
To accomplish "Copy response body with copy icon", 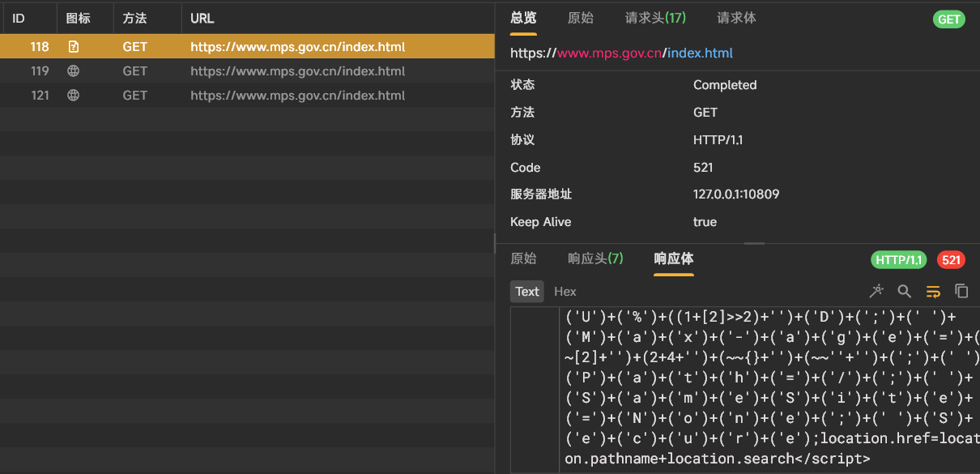I will pos(961,291).
